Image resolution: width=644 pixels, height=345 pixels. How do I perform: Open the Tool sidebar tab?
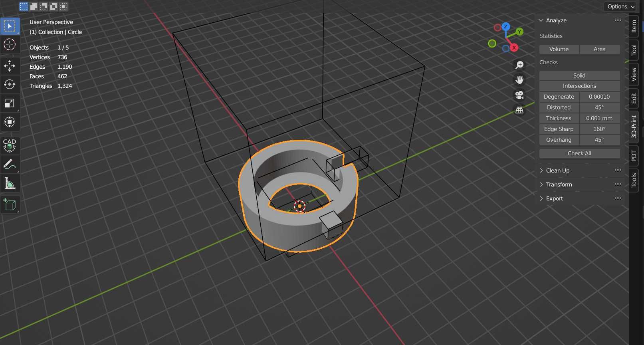634,50
